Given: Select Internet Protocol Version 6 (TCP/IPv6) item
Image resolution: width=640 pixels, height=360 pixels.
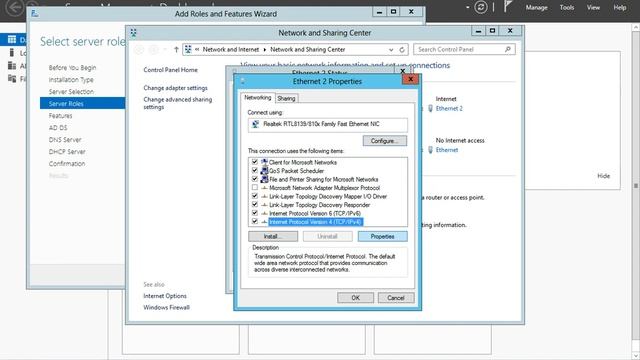Looking at the screenshot, I should coord(315,213).
